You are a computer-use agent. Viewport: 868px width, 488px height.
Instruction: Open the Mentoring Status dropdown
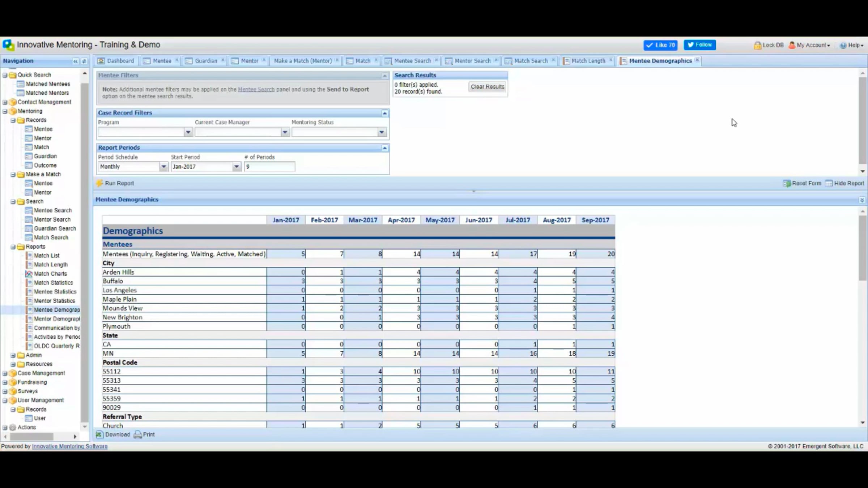pos(382,132)
